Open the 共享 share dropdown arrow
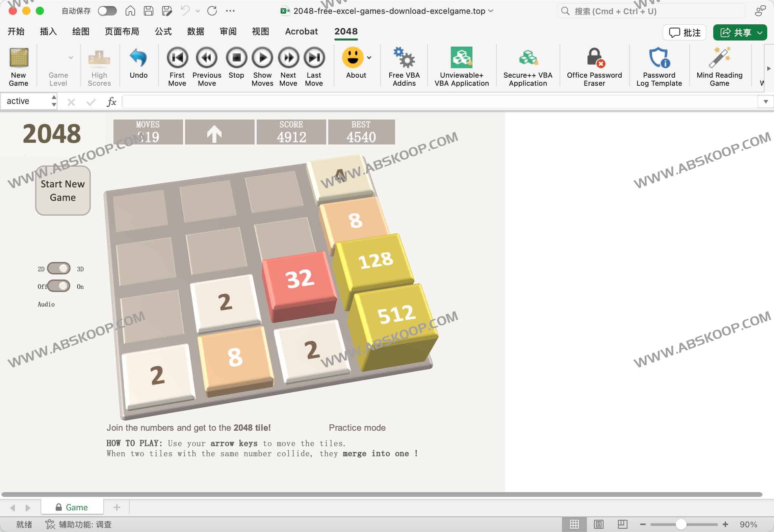This screenshot has width=774, height=532. click(760, 32)
